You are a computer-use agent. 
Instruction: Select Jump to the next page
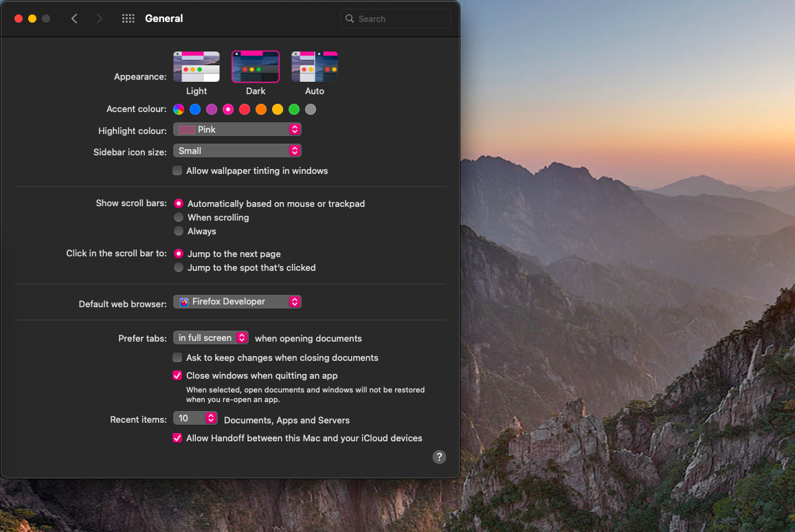[179, 254]
